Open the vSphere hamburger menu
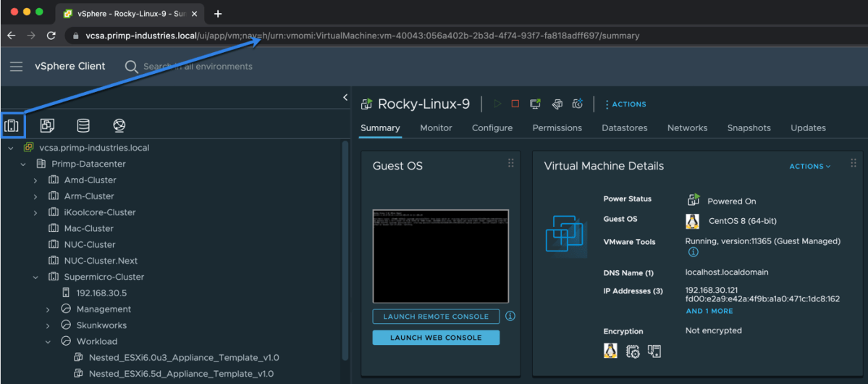The width and height of the screenshot is (868, 384). pyautogui.click(x=16, y=67)
